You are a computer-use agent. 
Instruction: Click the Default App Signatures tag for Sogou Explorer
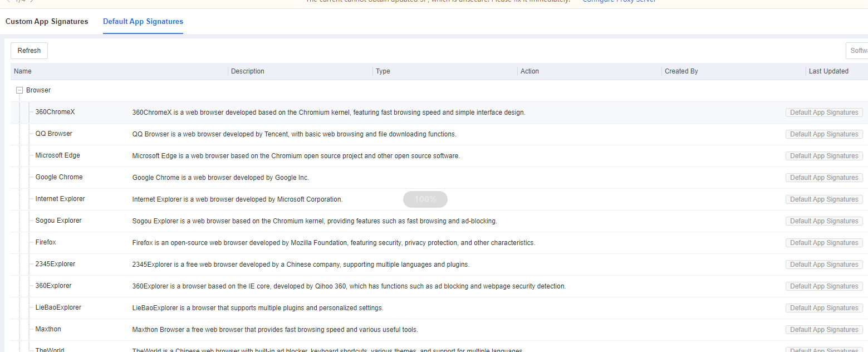(824, 221)
